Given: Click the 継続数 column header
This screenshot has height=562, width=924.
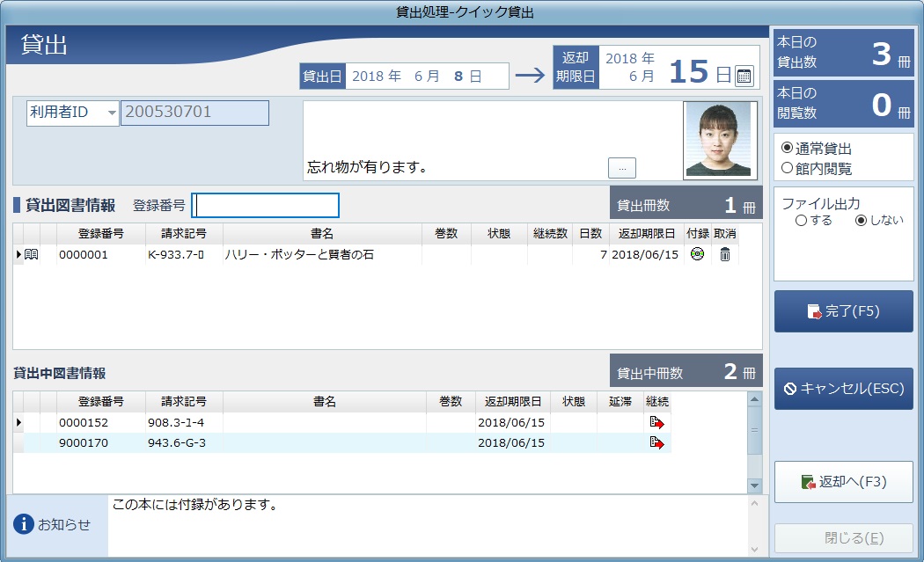Looking at the screenshot, I should pos(550,233).
